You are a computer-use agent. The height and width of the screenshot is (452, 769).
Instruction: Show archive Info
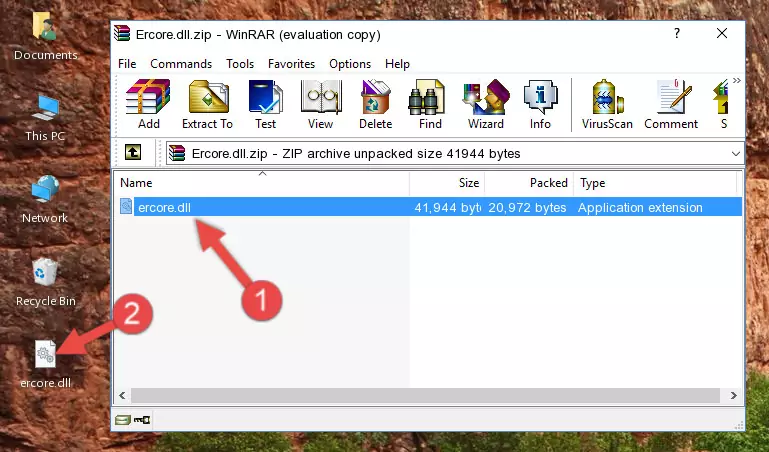540,104
